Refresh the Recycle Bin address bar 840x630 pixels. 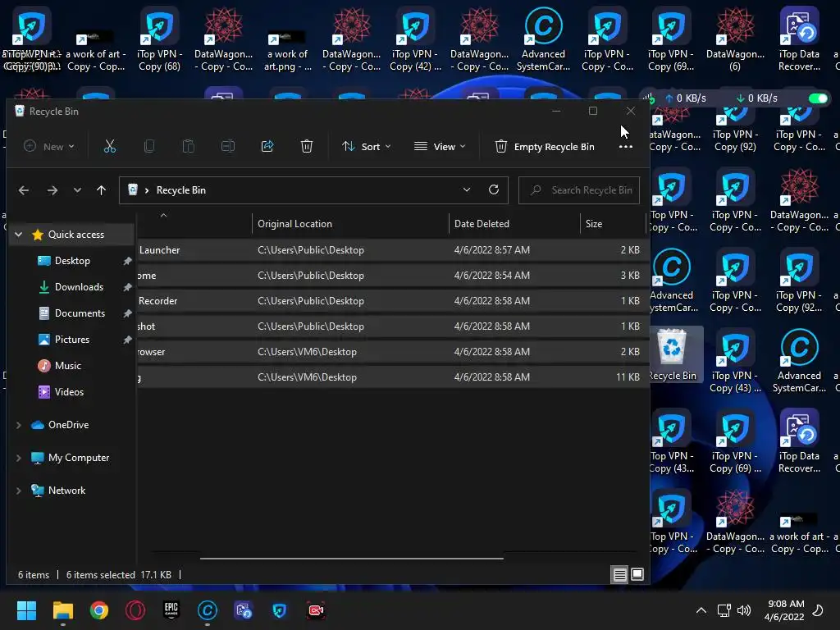point(494,189)
